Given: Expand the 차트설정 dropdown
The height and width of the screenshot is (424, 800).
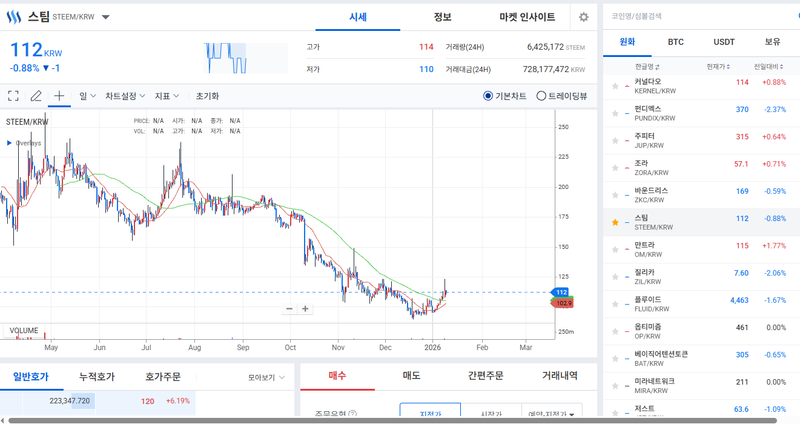Looking at the screenshot, I should [x=126, y=96].
